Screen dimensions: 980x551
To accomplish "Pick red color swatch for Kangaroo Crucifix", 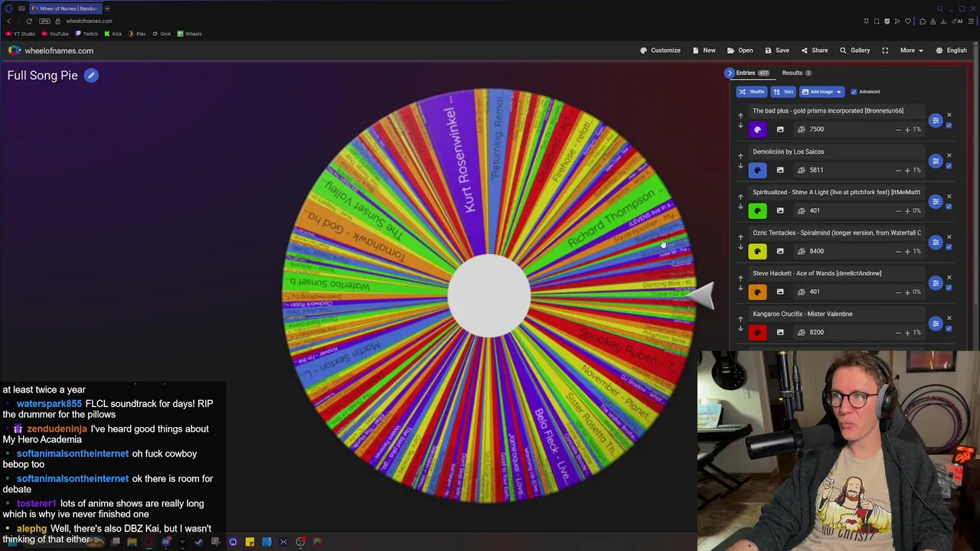I will tap(757, 332).
